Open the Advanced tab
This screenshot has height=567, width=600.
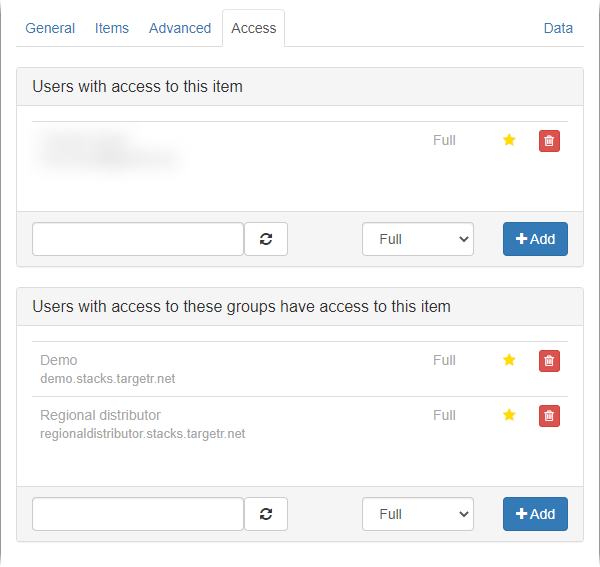point(180,28)
